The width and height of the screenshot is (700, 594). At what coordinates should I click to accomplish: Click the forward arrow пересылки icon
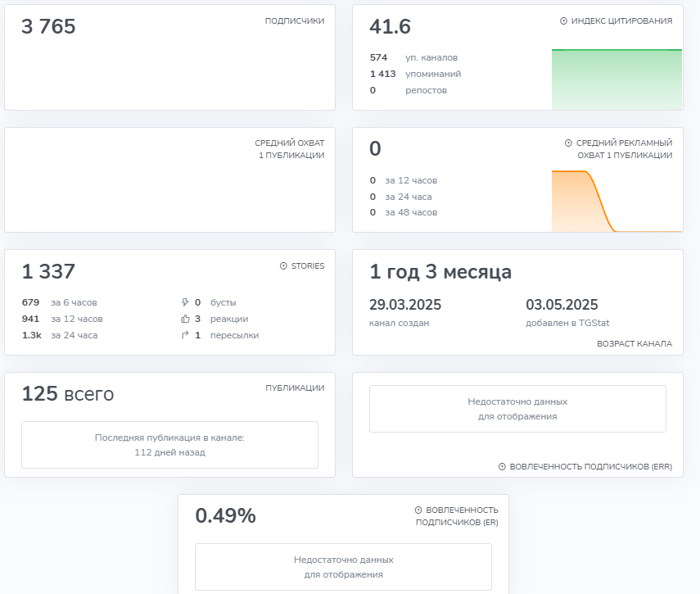[x=185, y=335]
